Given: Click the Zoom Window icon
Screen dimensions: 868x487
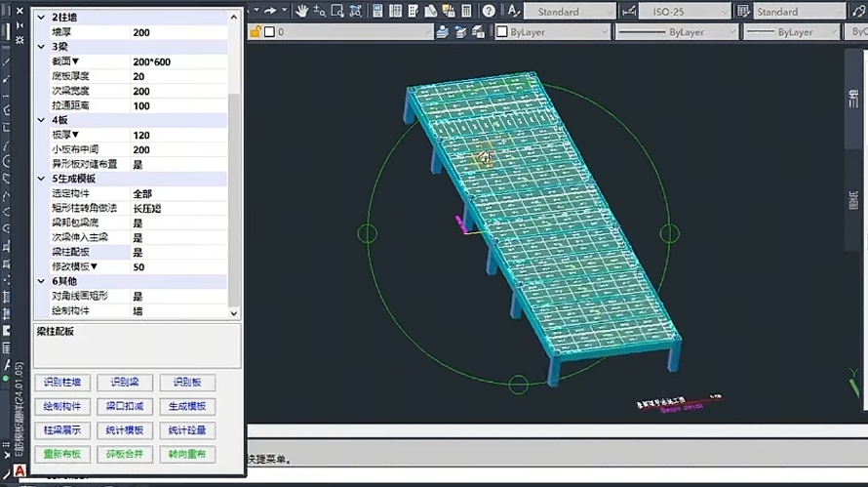Looking at the screenshot, I should pos(336,11).
